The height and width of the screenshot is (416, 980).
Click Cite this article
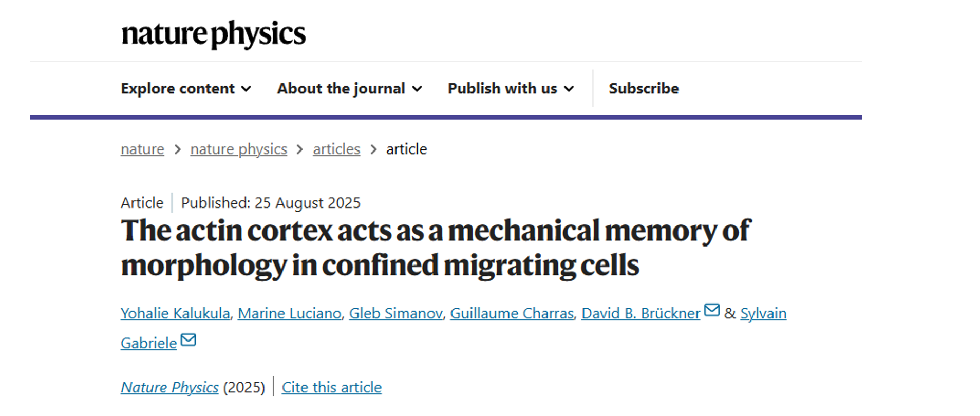(331, 387)
